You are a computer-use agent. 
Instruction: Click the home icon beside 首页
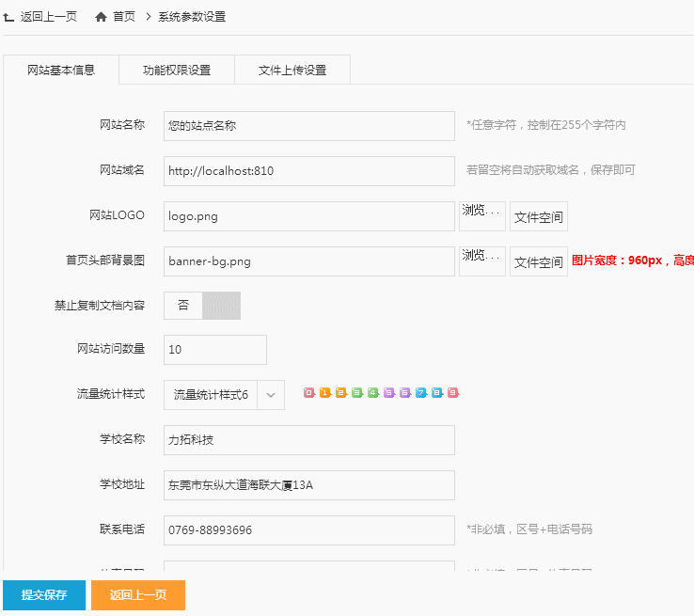click(101, 17)
